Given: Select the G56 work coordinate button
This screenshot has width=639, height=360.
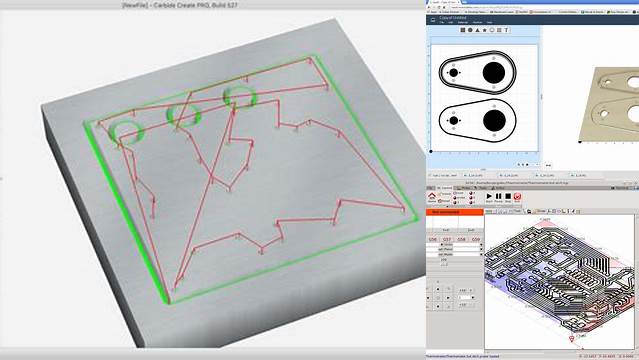Looking at the screenshot, I should tap(433, 239).
